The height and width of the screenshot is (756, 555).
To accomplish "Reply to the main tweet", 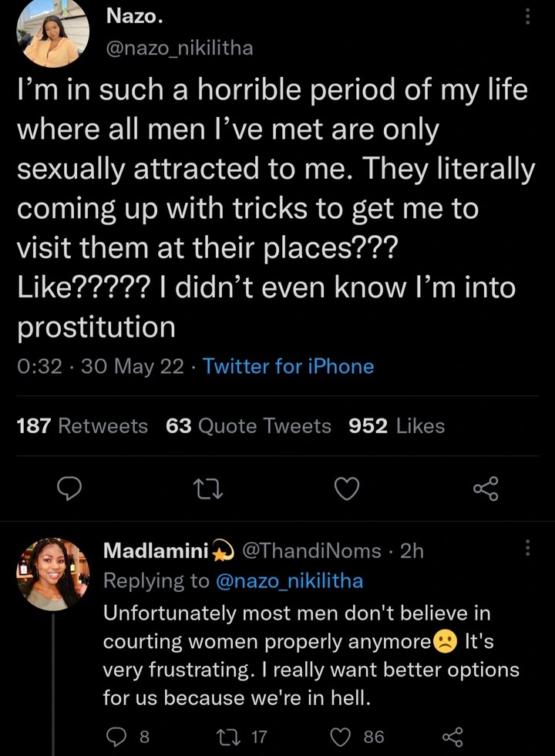I will point(71,488).
